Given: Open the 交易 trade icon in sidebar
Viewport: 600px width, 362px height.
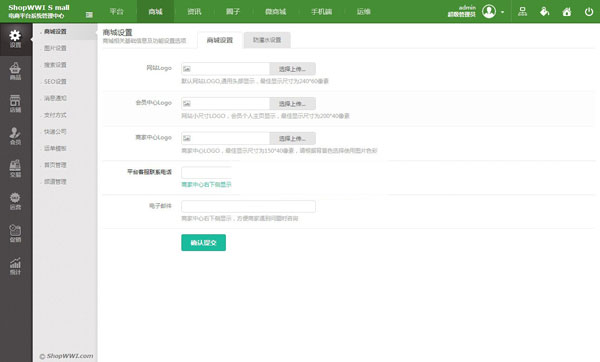Looking at the screenshot, I should (x=15, y=169).
